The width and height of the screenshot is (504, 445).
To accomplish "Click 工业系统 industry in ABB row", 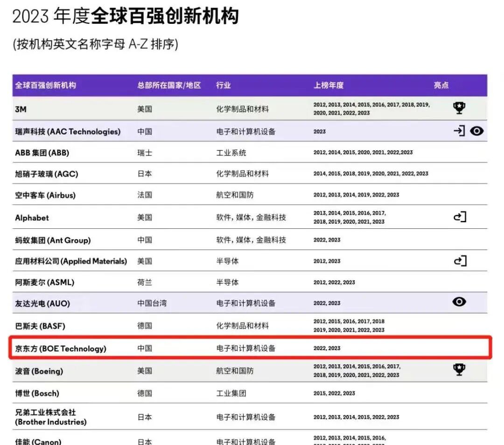I will point(231,153).
